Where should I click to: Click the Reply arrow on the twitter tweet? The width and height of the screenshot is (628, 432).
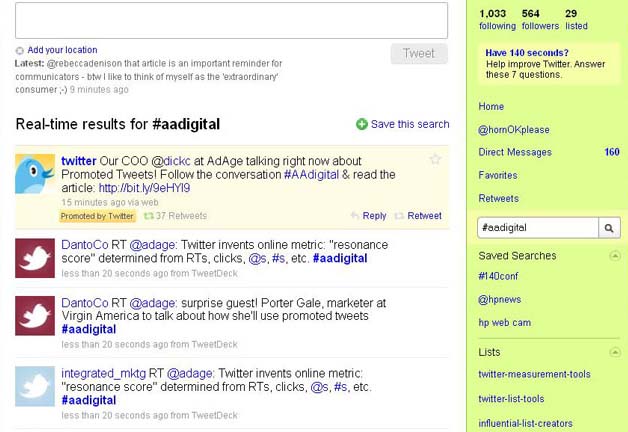pyautogui.click(x=354, y=216)
